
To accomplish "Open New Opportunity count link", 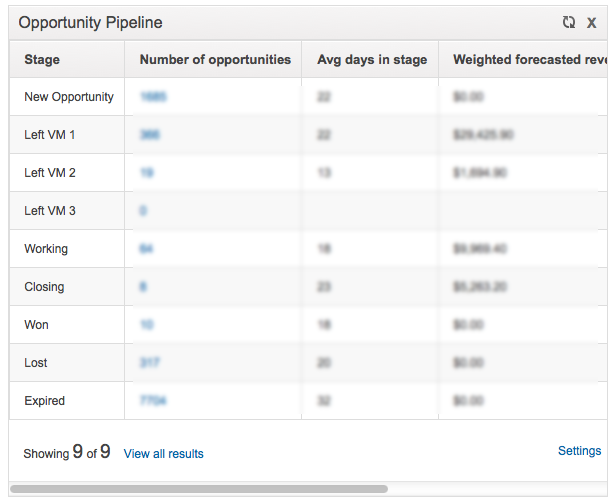I will (x=154, y=97).
